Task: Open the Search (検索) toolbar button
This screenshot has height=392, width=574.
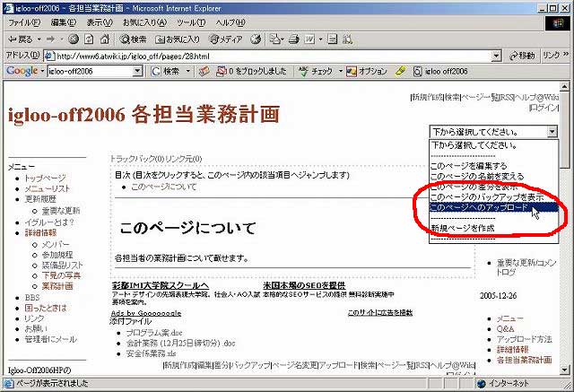Action: [134, 39]
